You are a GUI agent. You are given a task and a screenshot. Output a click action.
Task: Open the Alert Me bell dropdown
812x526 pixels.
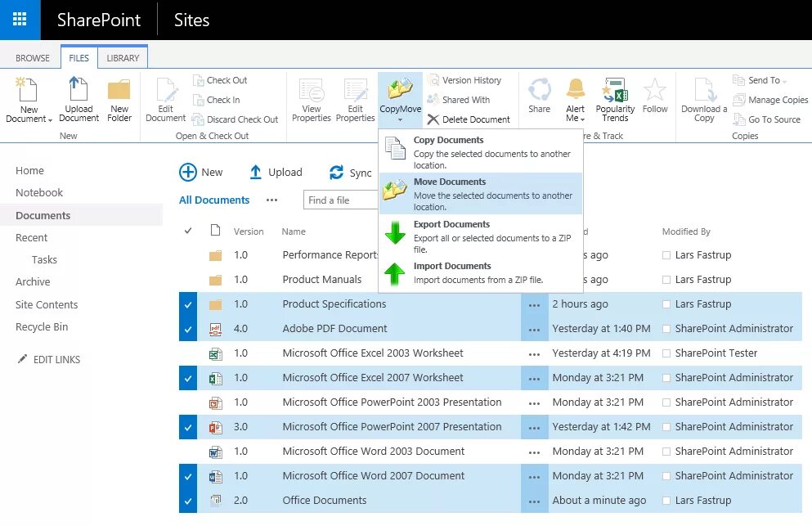point(575,100)
